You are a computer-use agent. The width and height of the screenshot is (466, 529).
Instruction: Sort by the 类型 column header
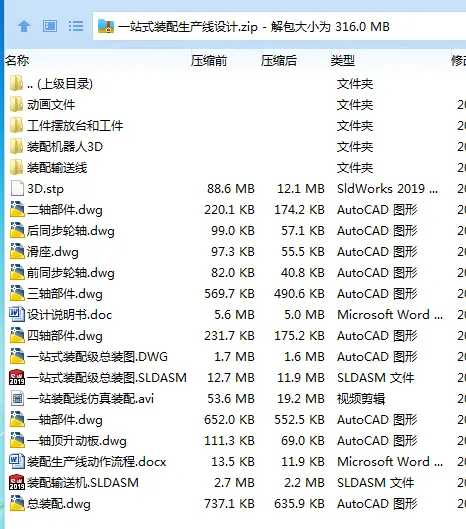click(x=343, y=61)
